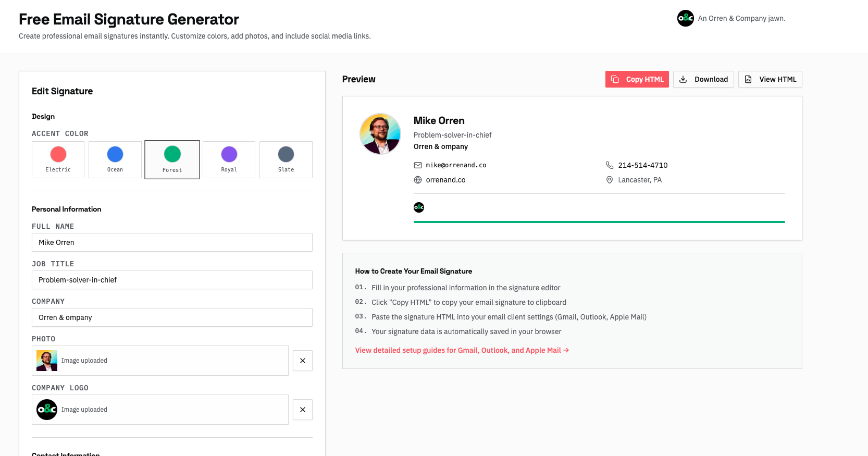868x456 pixels.
Task: Open the orrenand.co website link
Action: 445,180
